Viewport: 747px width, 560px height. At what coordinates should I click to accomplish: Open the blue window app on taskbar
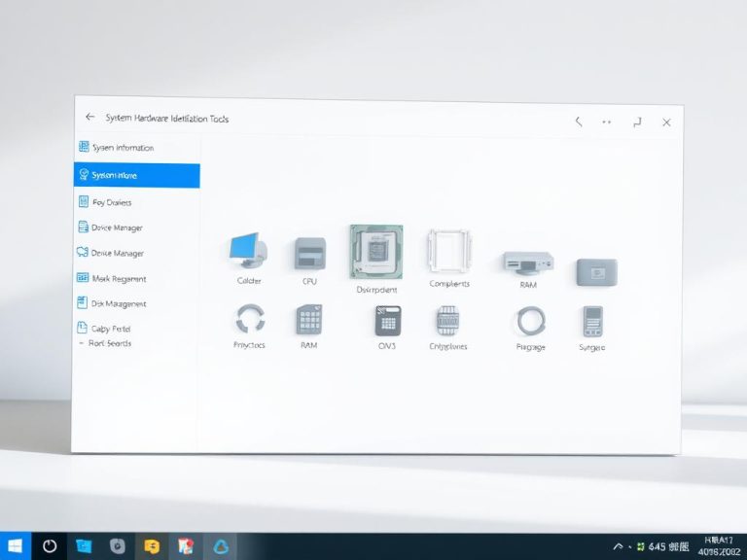(x=84, y=546)
